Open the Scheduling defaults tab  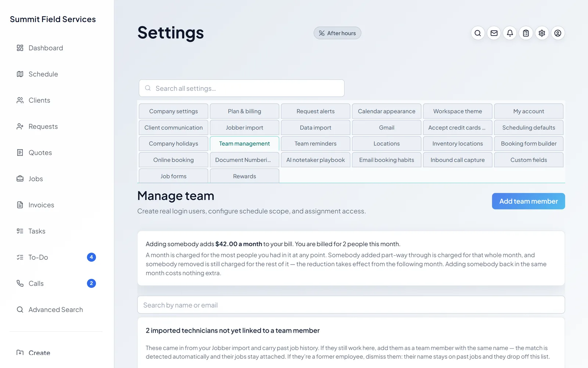[529, 127]
